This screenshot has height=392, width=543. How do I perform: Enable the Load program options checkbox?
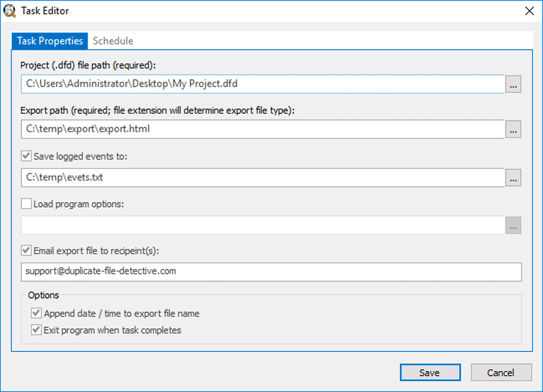click(x=26, y=204)
